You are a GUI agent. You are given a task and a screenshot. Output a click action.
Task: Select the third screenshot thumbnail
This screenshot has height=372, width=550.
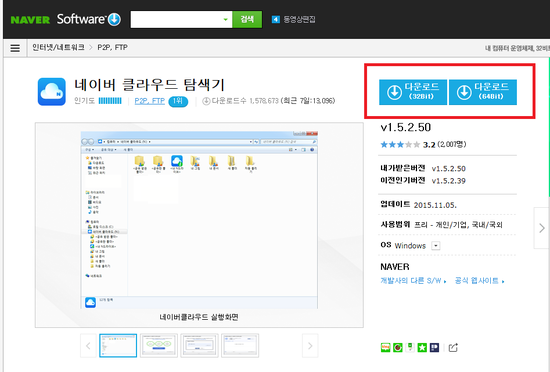pyautogui.click(x=199, y=346)
